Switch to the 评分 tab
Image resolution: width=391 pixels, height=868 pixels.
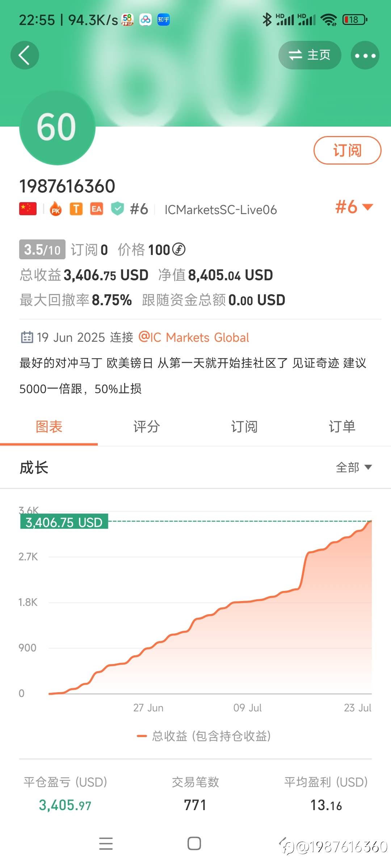point(147,427)
